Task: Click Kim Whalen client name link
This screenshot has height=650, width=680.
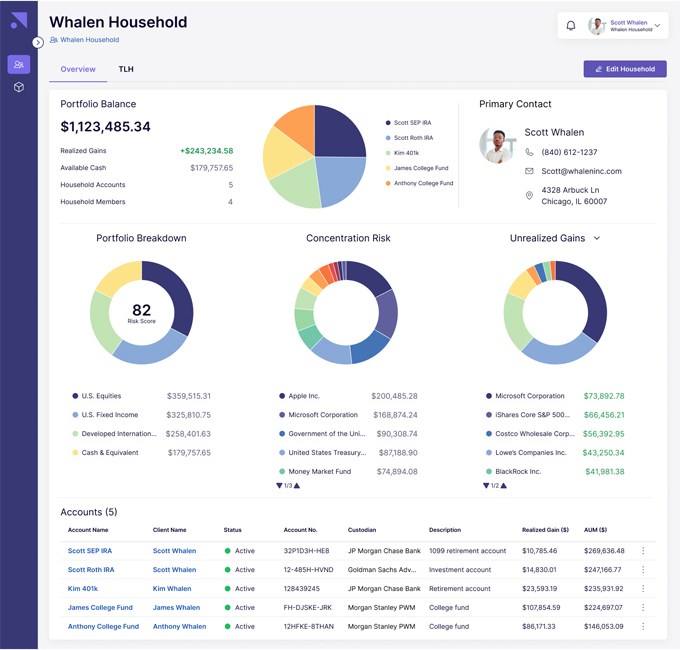Action: pyautogui.click(x=172, y=589)
